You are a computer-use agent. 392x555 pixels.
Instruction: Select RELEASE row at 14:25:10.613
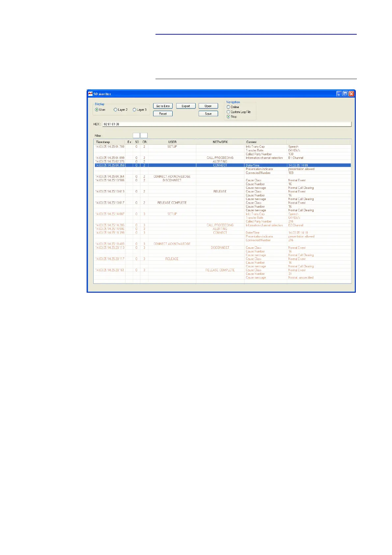coord(222,191)
